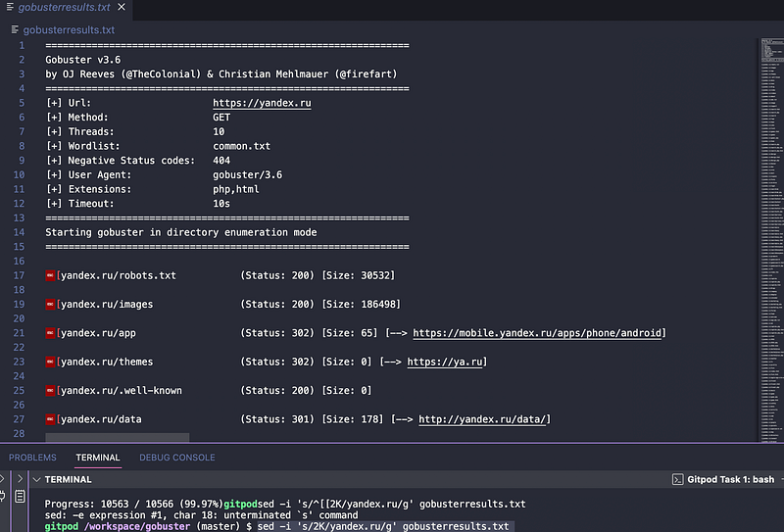Expand the right-pointing chevron beside TERMINAL header

pyautogui.click(x=20, y=479)
